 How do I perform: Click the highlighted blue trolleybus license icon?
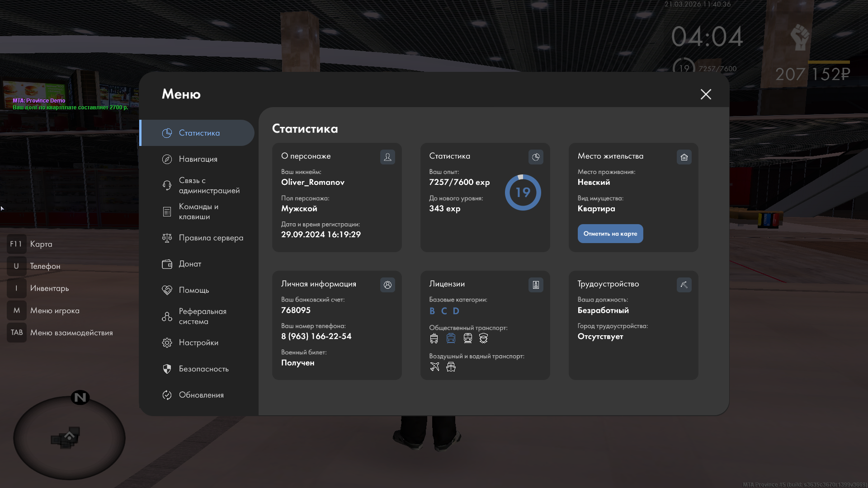tap(451, 338)
